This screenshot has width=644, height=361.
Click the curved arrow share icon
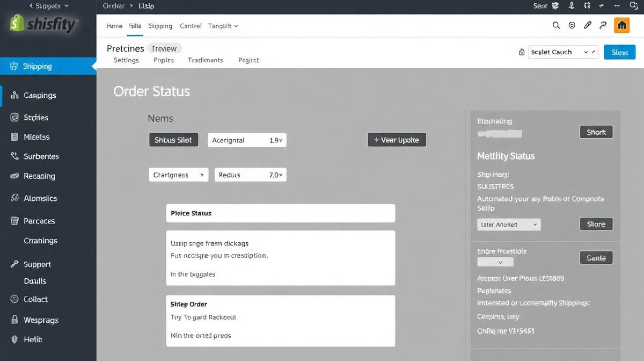(x=603, y=25)
